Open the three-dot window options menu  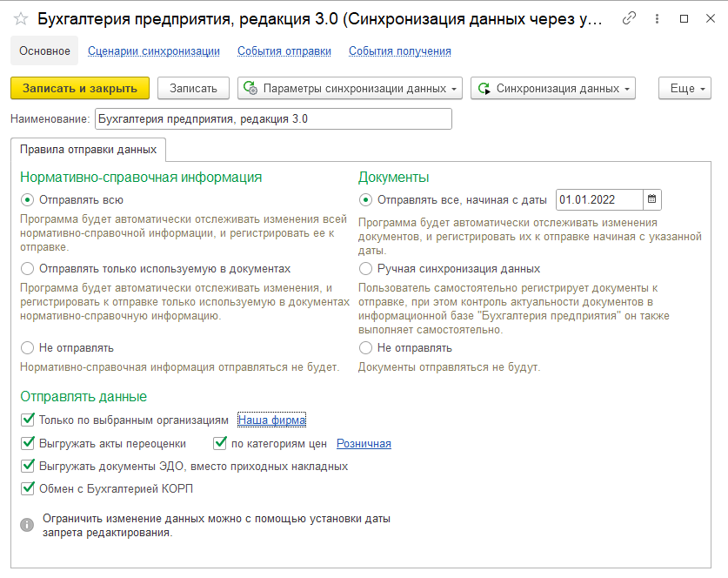click(657, 18)
